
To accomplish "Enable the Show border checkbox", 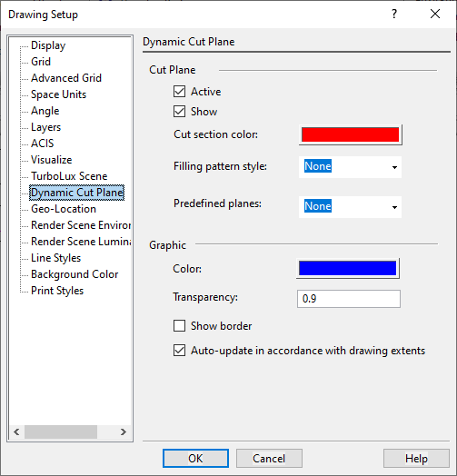I will click(180, 326).
